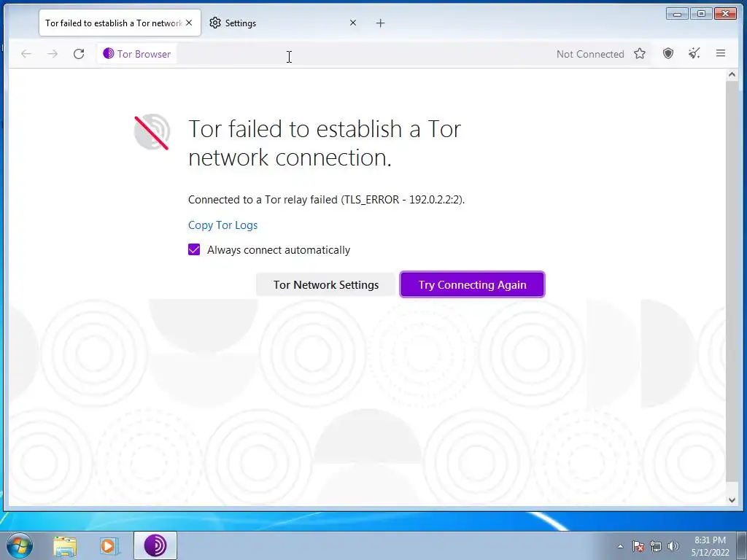Click Try Connecting Again
Screen dimensions: 747x560
[x=472, y=285]
